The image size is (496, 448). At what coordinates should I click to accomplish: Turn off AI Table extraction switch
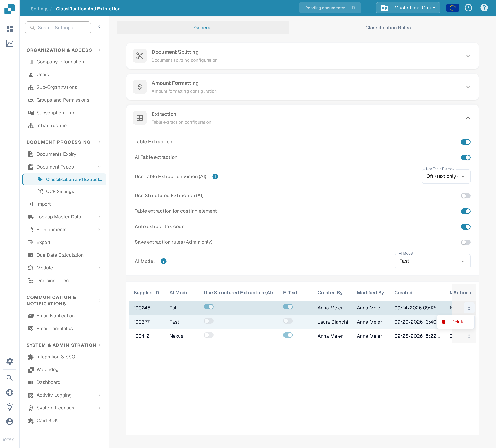466,157
